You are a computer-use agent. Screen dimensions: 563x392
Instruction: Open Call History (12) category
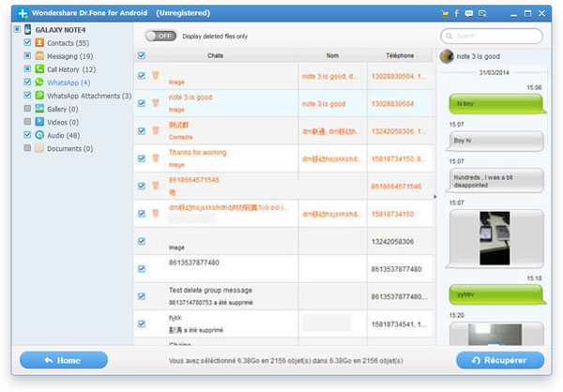click(x=71, y=69)
